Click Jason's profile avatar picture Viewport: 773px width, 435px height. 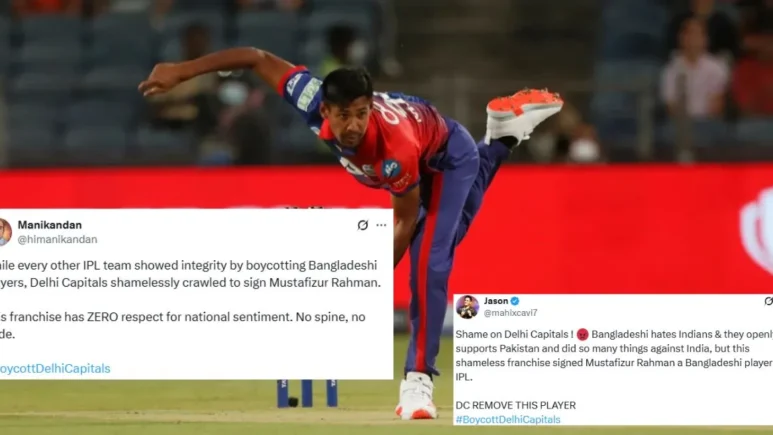[x=467, y=307]
